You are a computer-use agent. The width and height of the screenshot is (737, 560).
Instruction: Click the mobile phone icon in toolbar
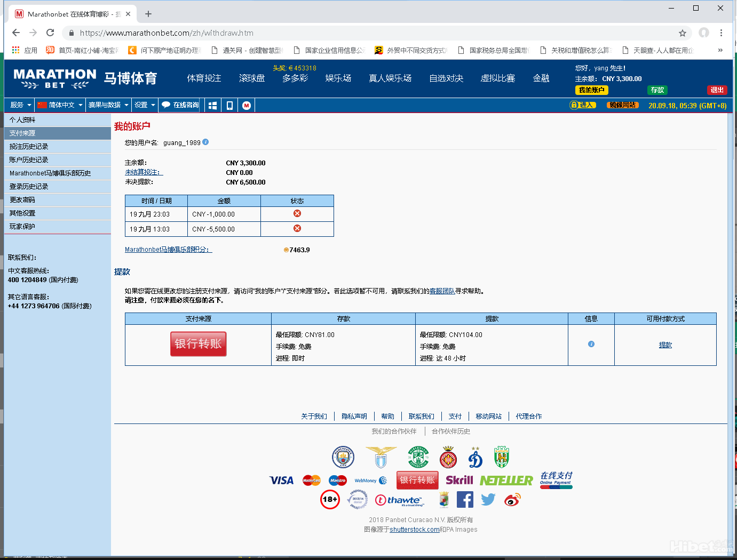click(229, 106)
